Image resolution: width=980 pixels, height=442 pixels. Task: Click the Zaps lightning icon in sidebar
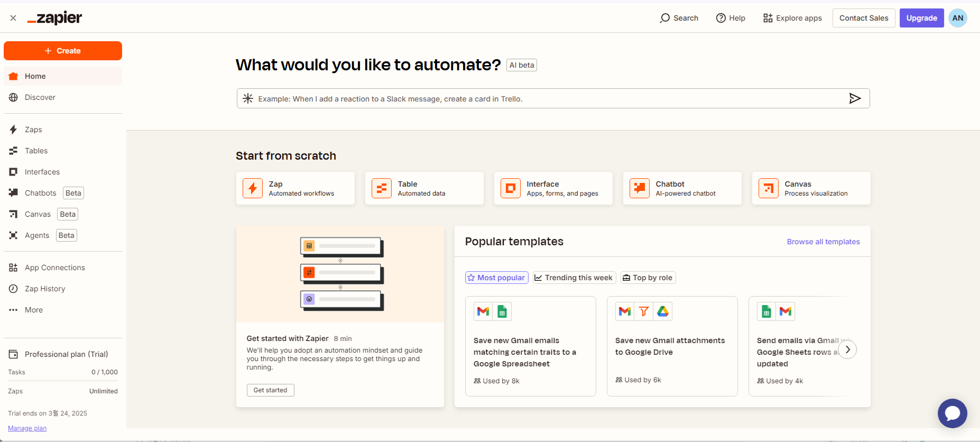[x=13, y=130]
